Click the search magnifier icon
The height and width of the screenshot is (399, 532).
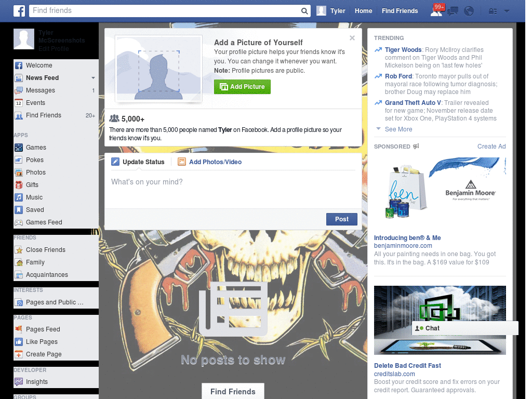point(304,11)
